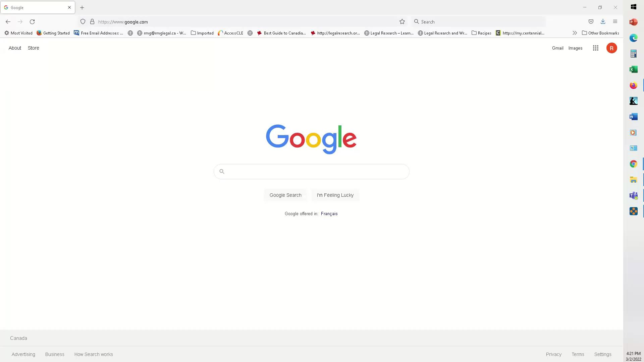
Task: Click the I'm Feeling Lucky button
Action: tap(335, 195)
